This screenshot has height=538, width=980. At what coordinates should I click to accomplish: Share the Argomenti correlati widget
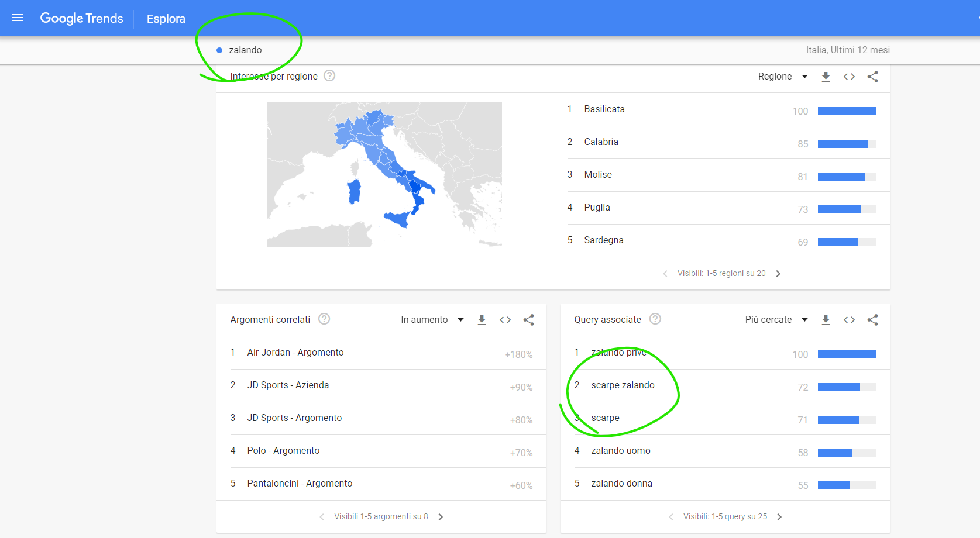(528, 320)
